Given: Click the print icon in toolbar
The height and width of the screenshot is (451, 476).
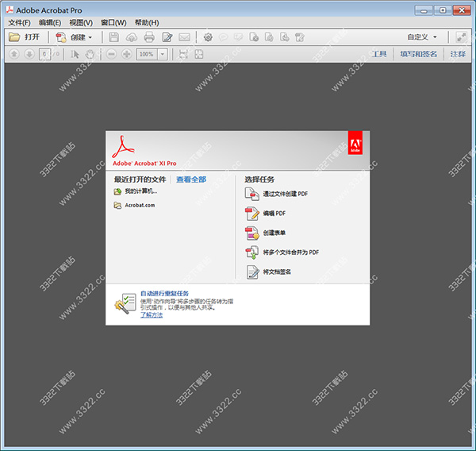Looking at the screenshot, I should 149,37.
